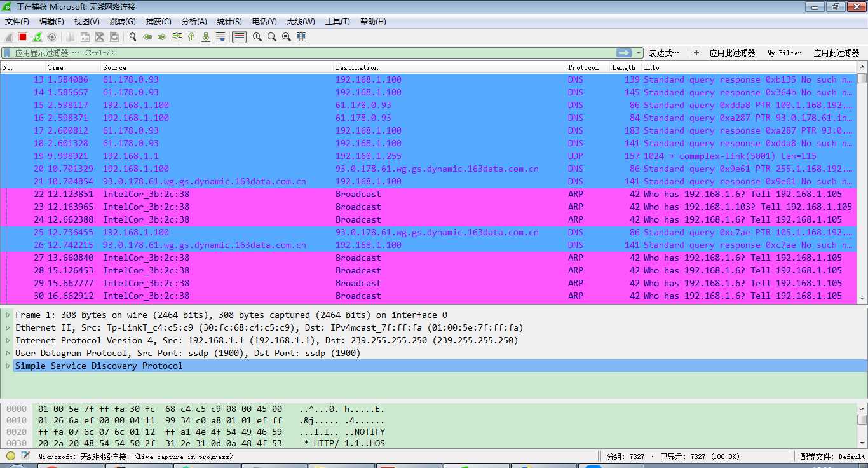Click the red stop capture button
Viewport: 868px width, 468px height.
23,37
